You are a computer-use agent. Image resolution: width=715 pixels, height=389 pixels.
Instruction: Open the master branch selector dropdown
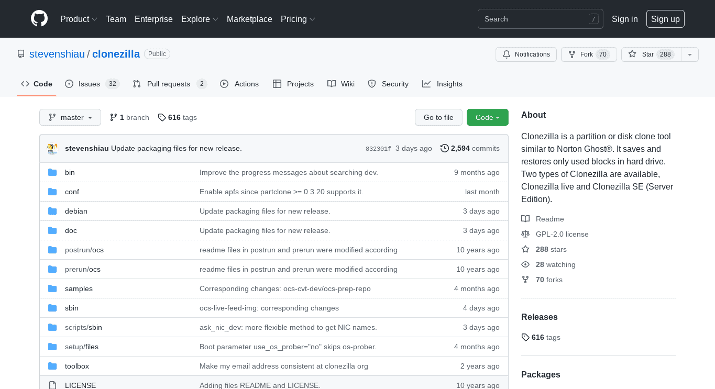pyautogui.click(x=70, y=117)
